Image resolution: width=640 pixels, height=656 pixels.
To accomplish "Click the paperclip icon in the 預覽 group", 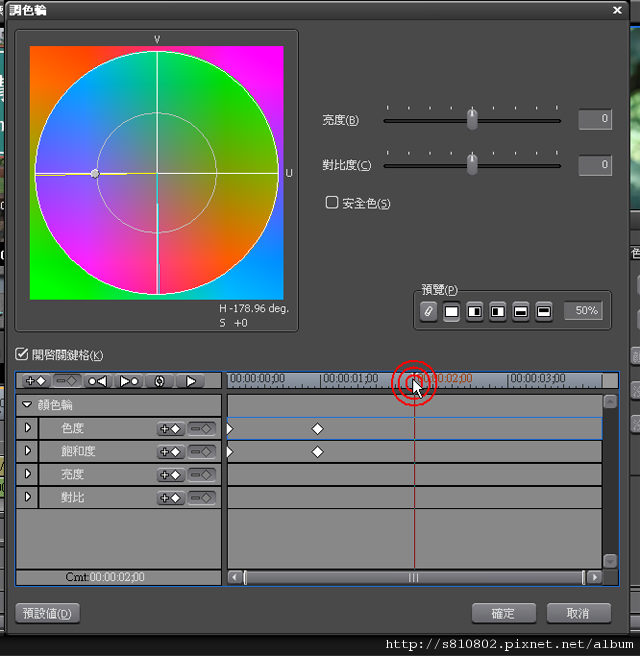I will 429,311.
